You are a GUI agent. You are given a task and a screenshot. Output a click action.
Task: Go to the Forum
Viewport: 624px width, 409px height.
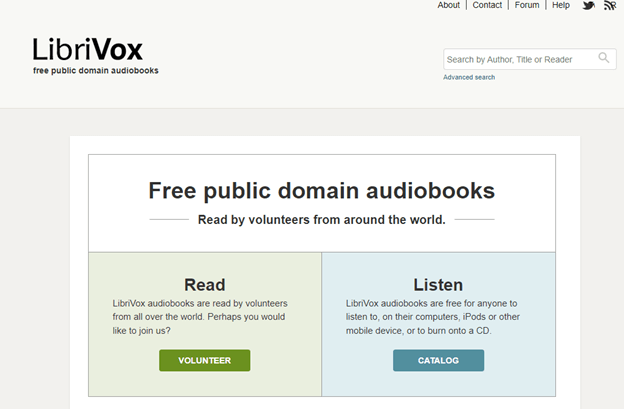pyautogui.click(x=527, y=5)
